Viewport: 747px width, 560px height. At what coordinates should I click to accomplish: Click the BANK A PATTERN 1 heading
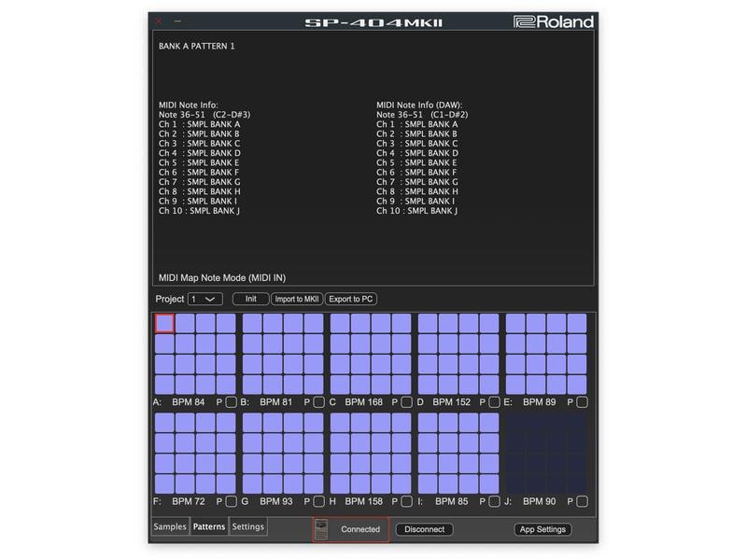click(197, 46)
